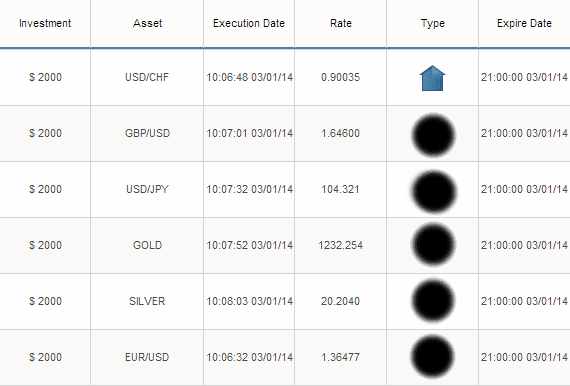Screen dimensions: 570x386
Task: Click the black circle in EUR/USD row
Action: (433, 357)
